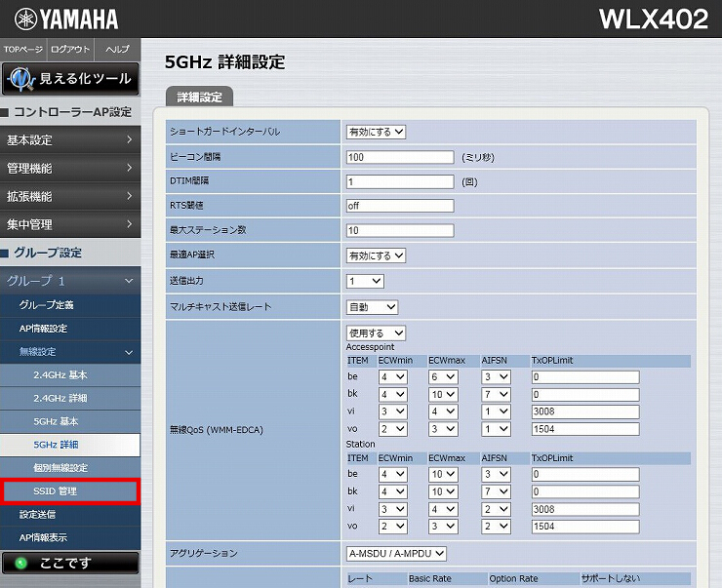This screenshot has width=722, height=588.
Task: Select the 詳細設定 tab
Action: coord(199,98)
